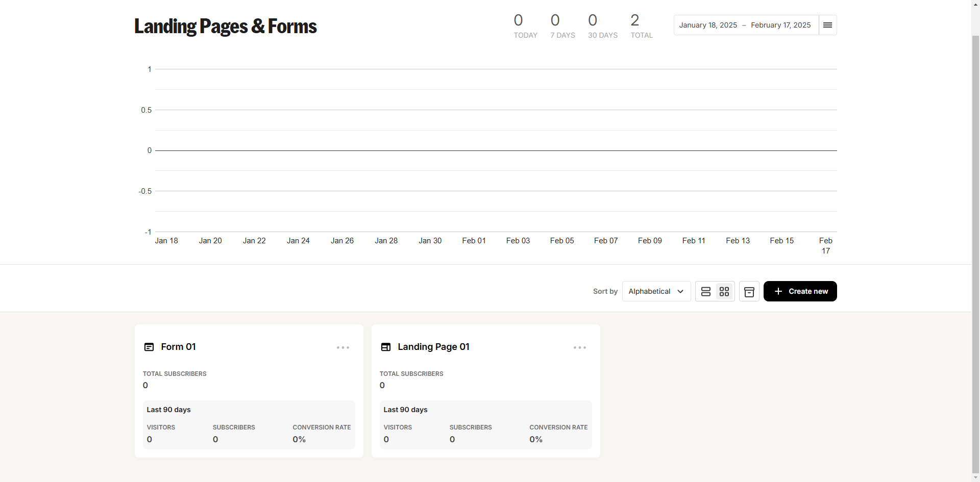
Task: Open the date range menu icon
Action: (827, 25)
